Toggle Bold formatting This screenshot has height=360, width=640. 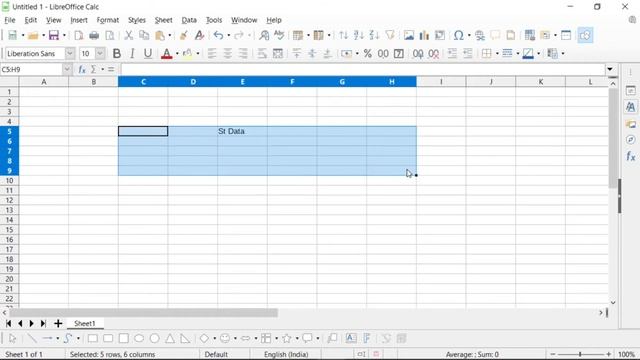tap(116, 53)
